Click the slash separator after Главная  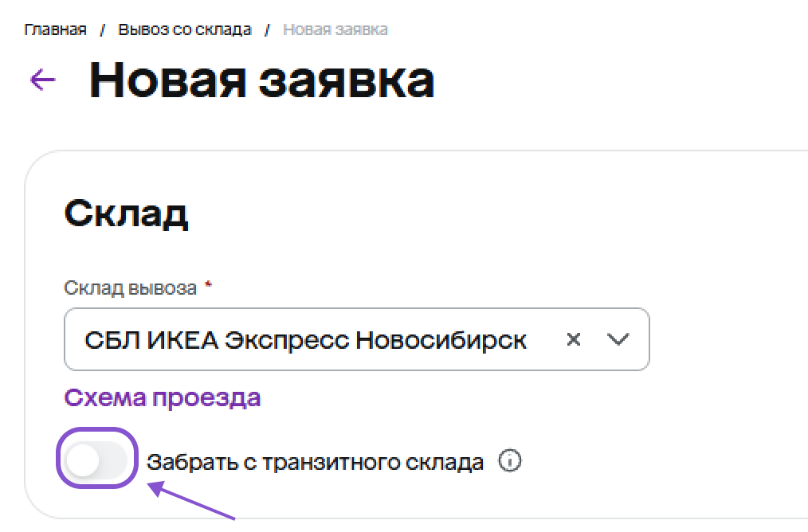(102, 30)
